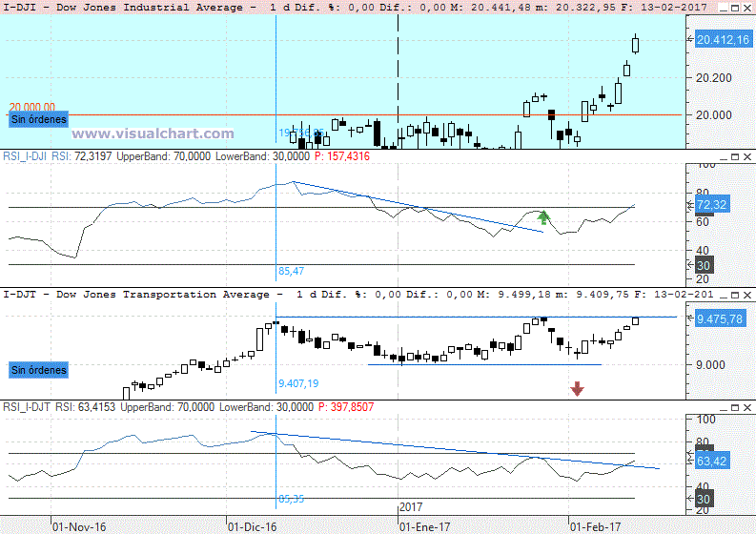Click the 01-Feb-17 date on time axis
The image size is (756, 534).
pyautogui.click(x=596, y=526)
